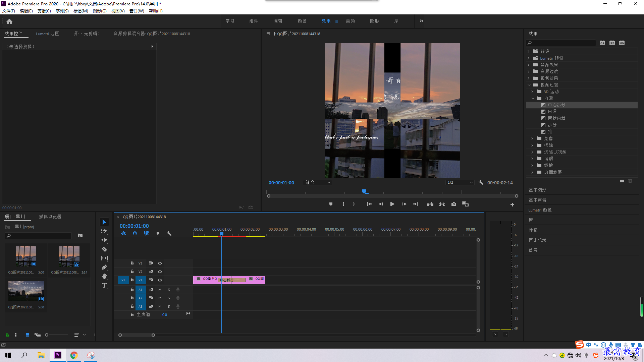Viewport: 644px width, 362px height.
Task: Toggle V3 track output eye
Action: [x=160, y=263]
